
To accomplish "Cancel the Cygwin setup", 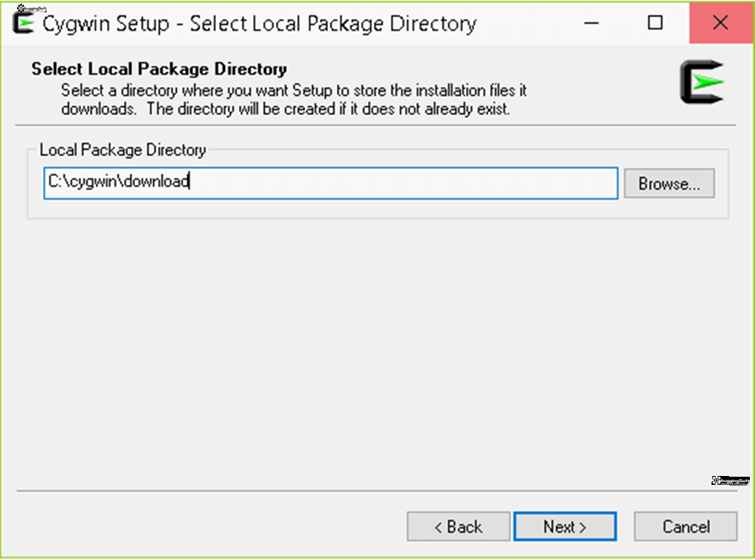I will coord(686,526).
